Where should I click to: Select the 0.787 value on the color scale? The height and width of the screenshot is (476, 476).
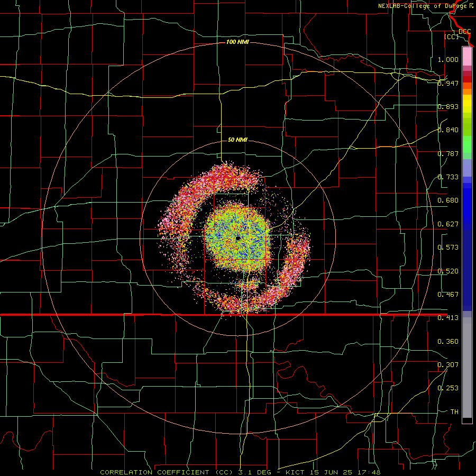pyautogui.click(x=448, y=153)
